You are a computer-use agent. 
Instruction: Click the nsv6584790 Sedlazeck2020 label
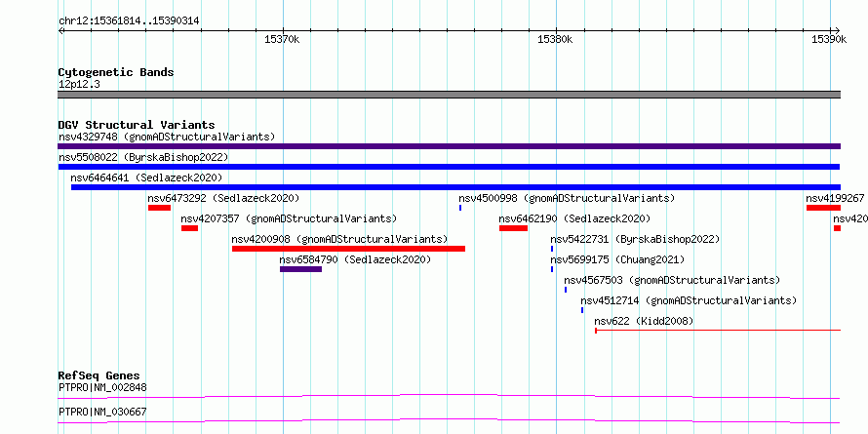pyautogui.click(x=355, y=259)
